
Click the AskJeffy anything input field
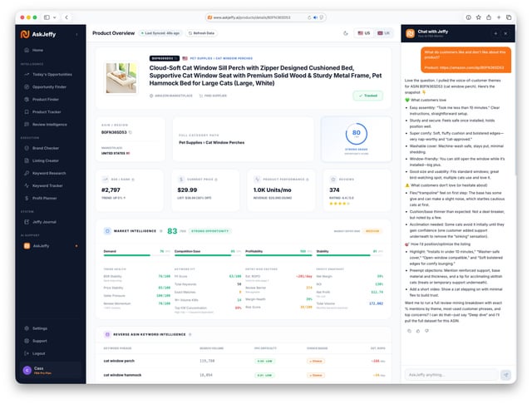(x=451, y=375)
